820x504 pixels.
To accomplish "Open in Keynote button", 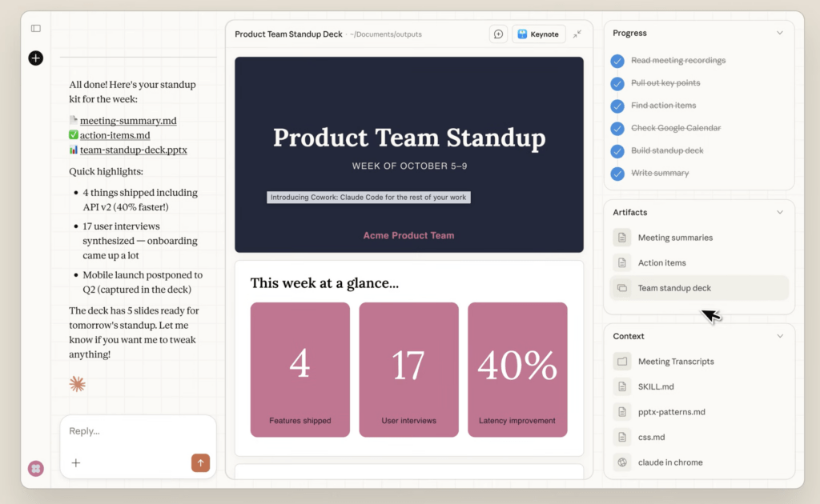I will pos(538,34).
